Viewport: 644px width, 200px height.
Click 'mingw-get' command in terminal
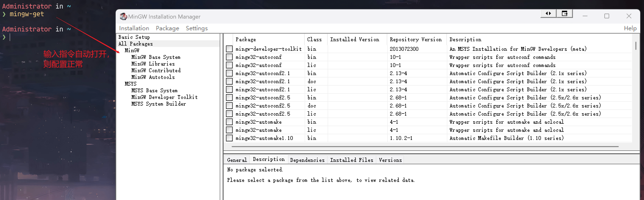pyautogui.click(x=27, y=14)
